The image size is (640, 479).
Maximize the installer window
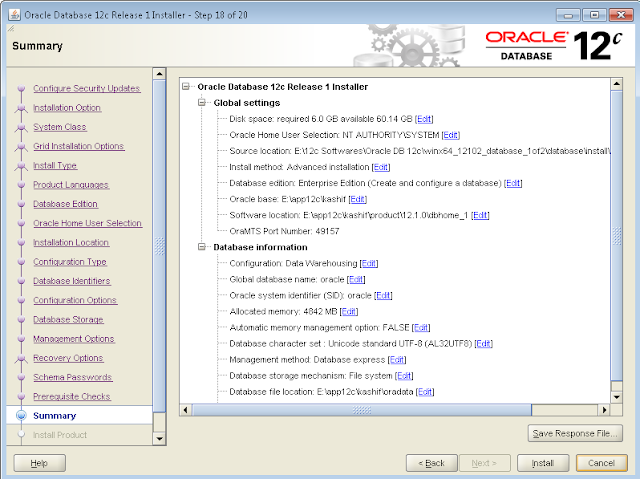click(594, 16)
